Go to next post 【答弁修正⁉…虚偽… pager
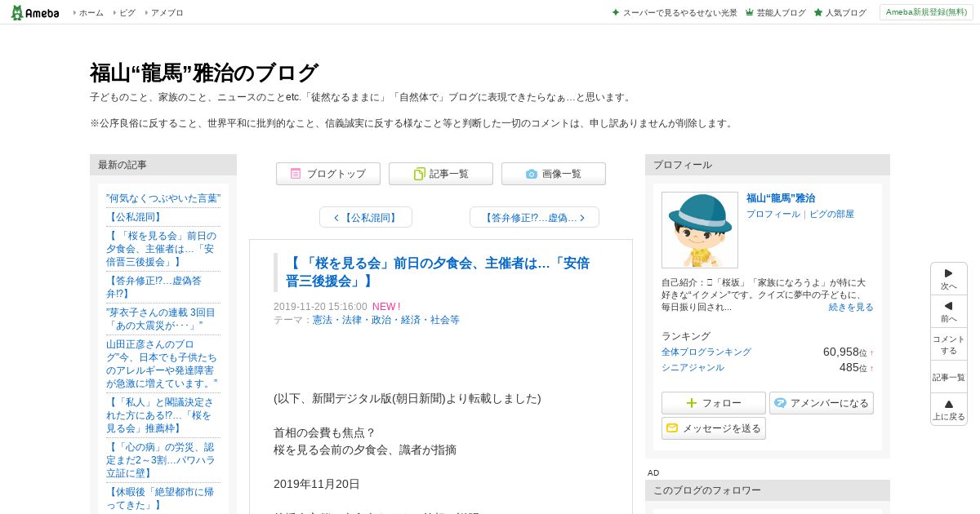This screenshot has height=514, width=980. (534, 217)
